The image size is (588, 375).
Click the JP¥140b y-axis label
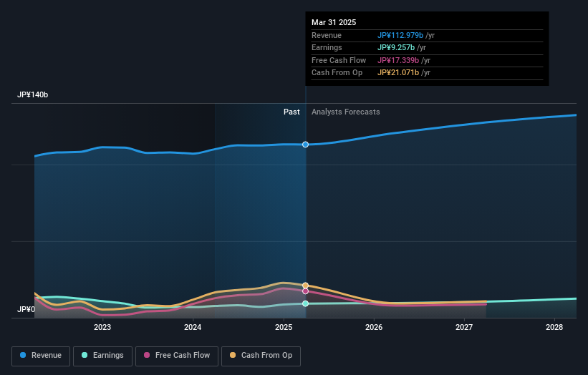click(x=33, y=94)
